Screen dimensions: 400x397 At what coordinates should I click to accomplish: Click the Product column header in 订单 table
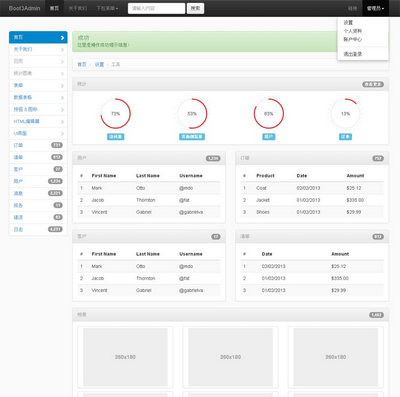coord(265,176)
